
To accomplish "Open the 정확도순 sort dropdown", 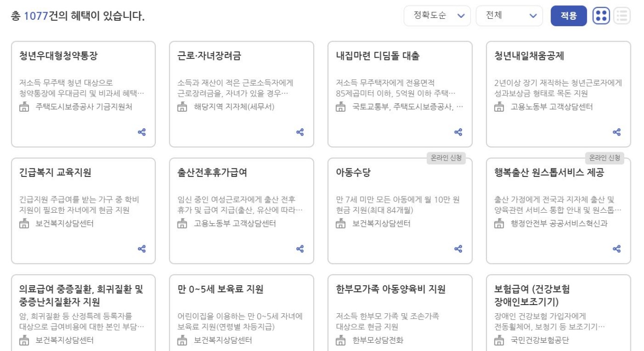I will click(x=437, y=15).
